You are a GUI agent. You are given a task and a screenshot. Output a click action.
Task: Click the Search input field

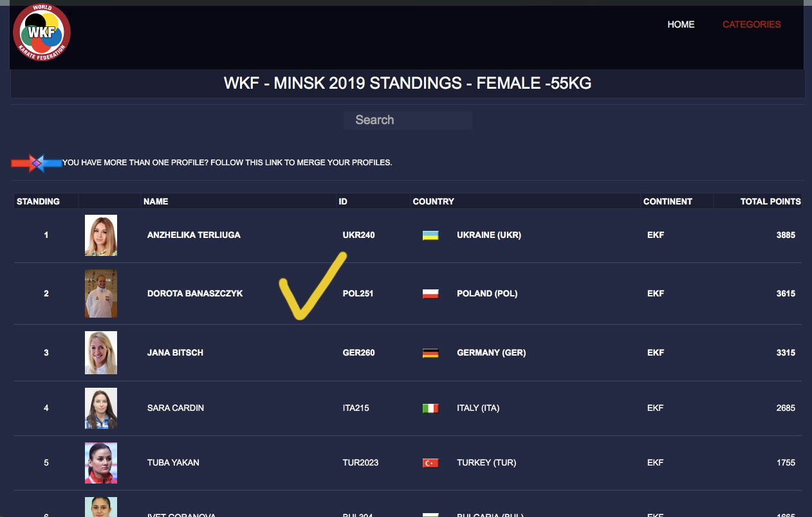pos(407,120)
